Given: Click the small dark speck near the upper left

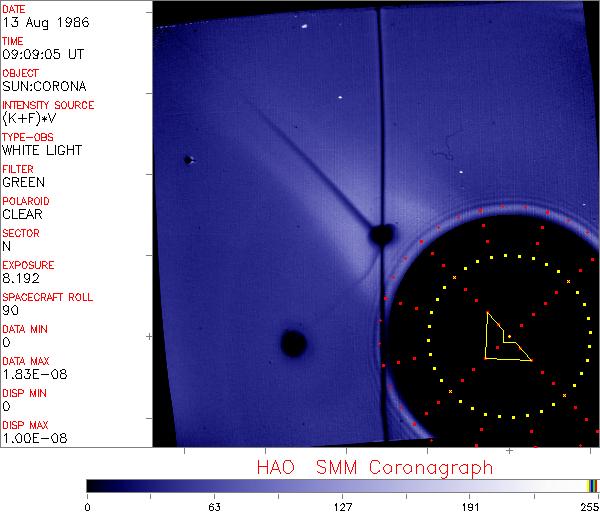Looking at the screenshot, I should pyautogui.click(x=187, y=159).
